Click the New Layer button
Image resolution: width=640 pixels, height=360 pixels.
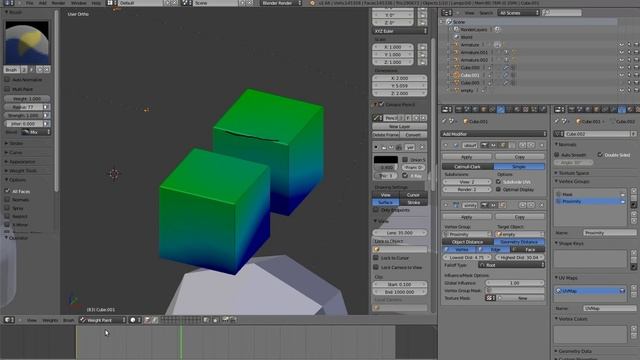400,127
